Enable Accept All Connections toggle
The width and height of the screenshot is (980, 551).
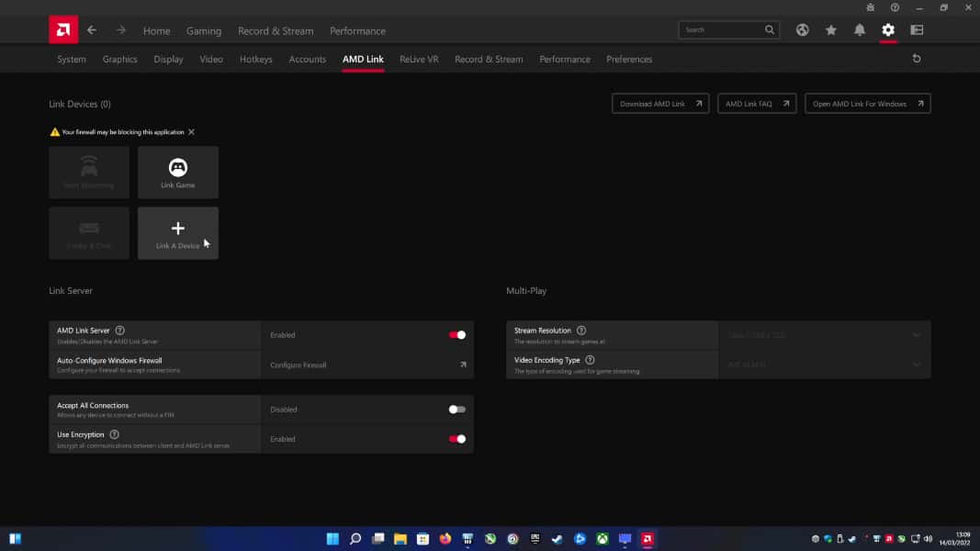456,410
